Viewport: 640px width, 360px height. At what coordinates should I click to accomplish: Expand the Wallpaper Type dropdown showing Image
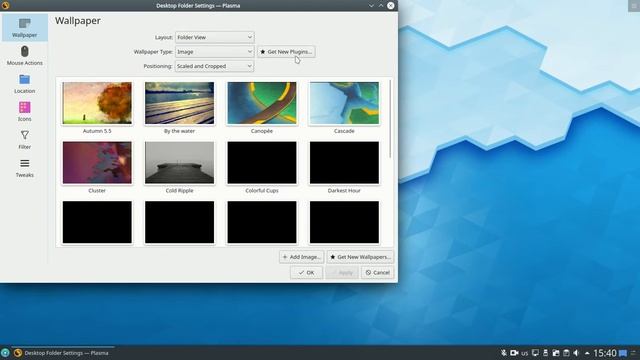click(215, 52)
